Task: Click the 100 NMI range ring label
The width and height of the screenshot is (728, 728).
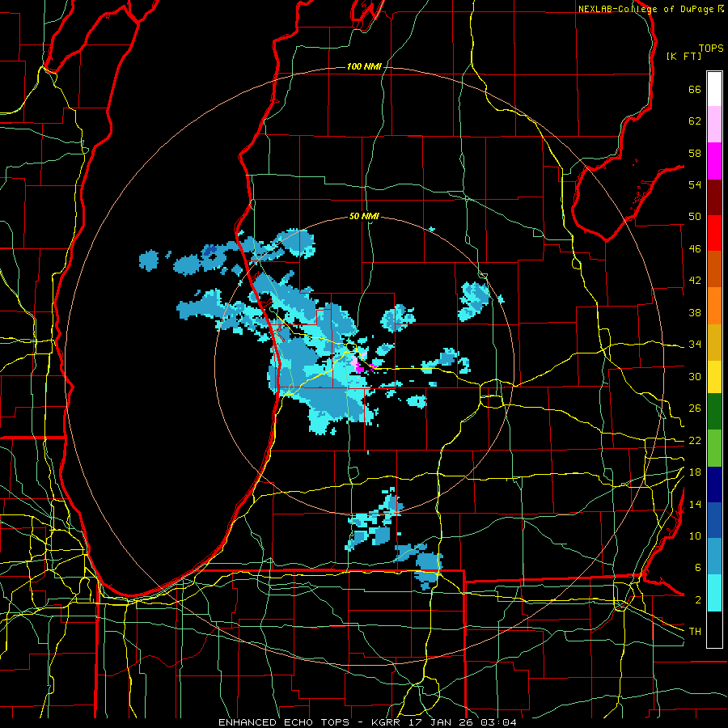Action: pyautogui.click(x=364, y=67)
